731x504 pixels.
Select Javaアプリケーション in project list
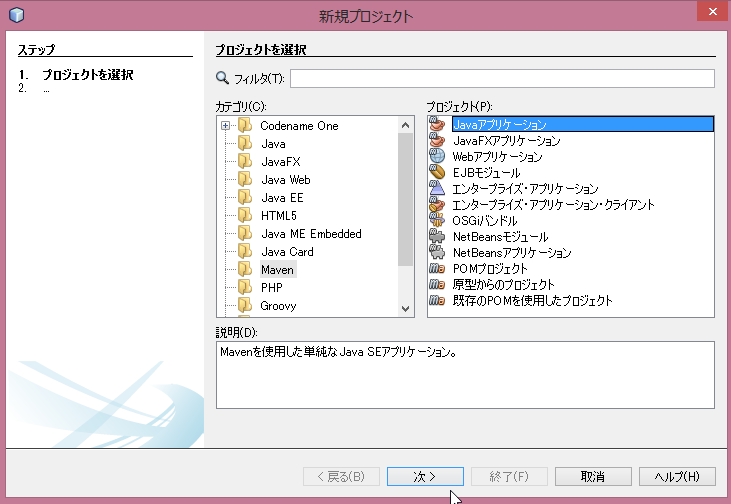click(583, 124)
